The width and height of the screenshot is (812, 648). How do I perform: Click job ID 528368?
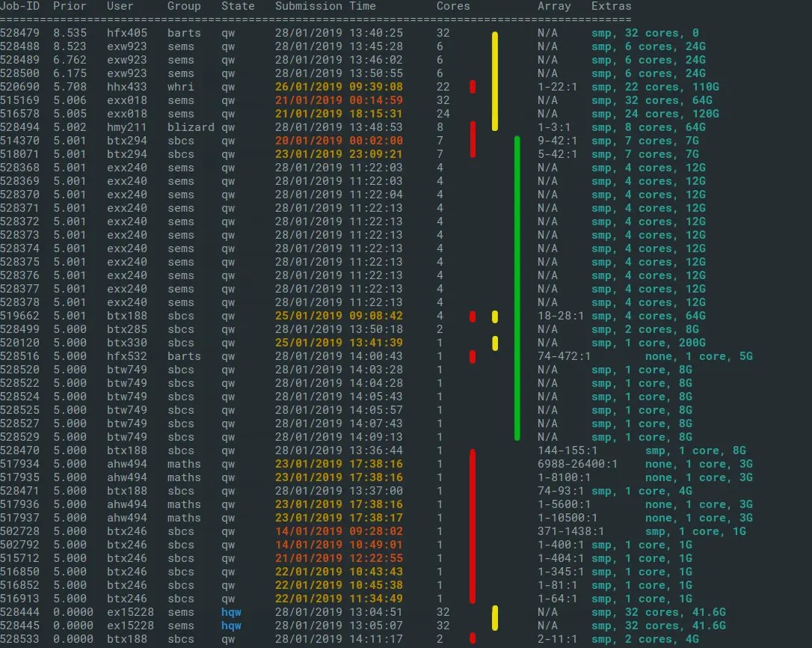pyautogui.click(x=19, y=168)
